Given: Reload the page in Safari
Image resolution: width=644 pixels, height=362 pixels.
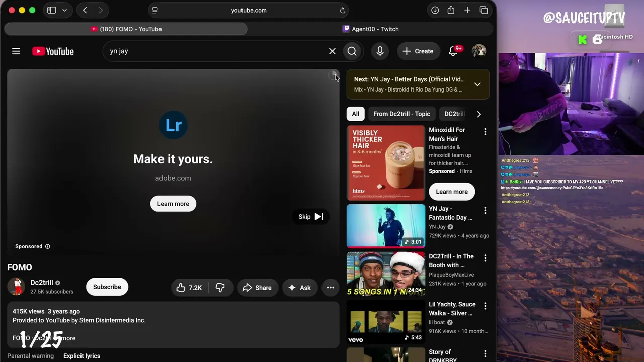Looking at the screenshot, I should click(342, 10).
